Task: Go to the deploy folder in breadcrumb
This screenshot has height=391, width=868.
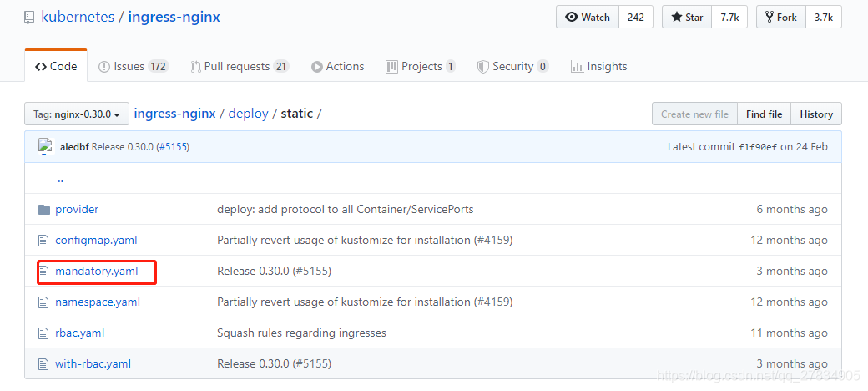Action: point(248,114)
